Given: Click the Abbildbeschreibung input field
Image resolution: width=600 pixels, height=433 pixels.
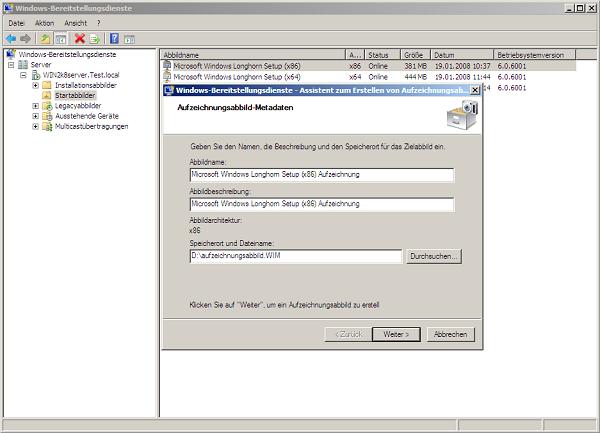Looking at the screenshot, I should pyautogui.click(x=322, y=204).
